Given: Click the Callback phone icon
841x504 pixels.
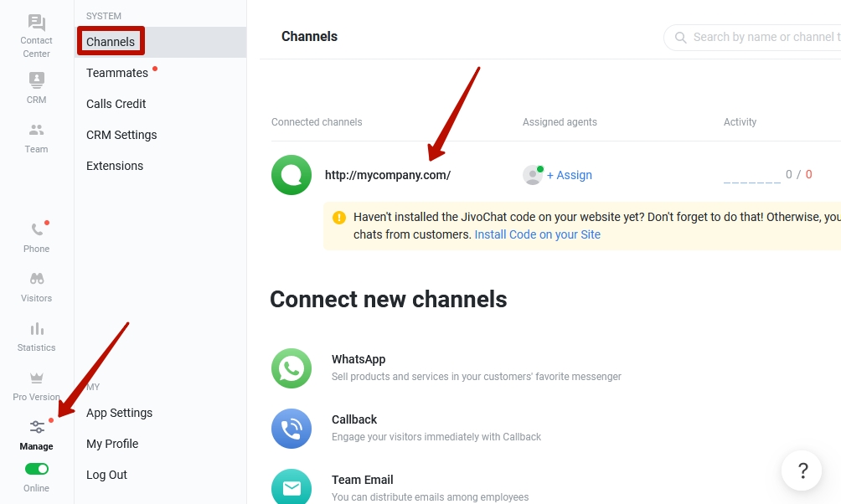Looking at the screenshot, I should point(292,429).
